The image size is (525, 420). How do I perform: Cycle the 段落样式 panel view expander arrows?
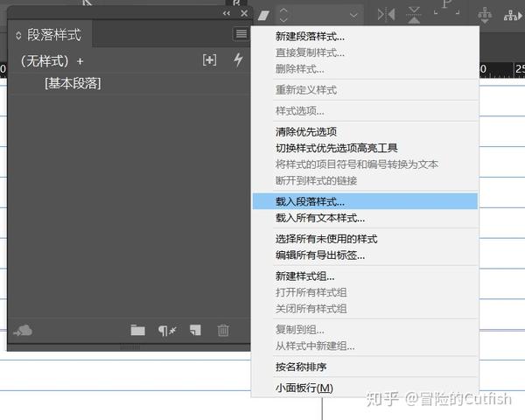18,35
